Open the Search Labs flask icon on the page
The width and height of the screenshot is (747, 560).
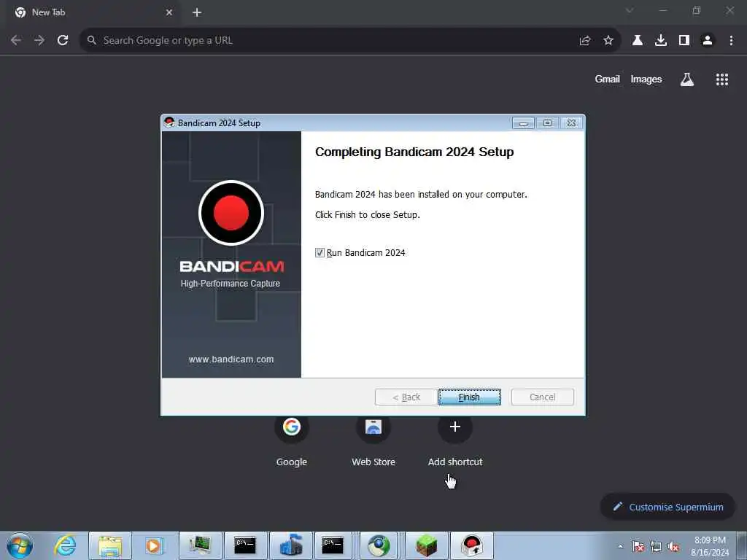point(686,79)
